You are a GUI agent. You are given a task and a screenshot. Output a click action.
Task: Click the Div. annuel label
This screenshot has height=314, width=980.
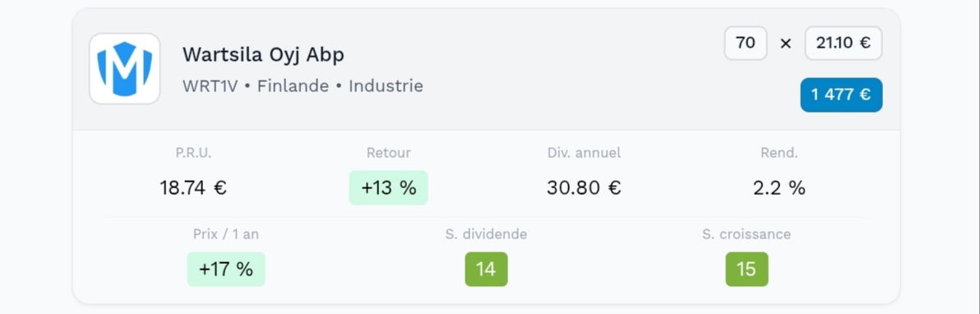[585, 153]
